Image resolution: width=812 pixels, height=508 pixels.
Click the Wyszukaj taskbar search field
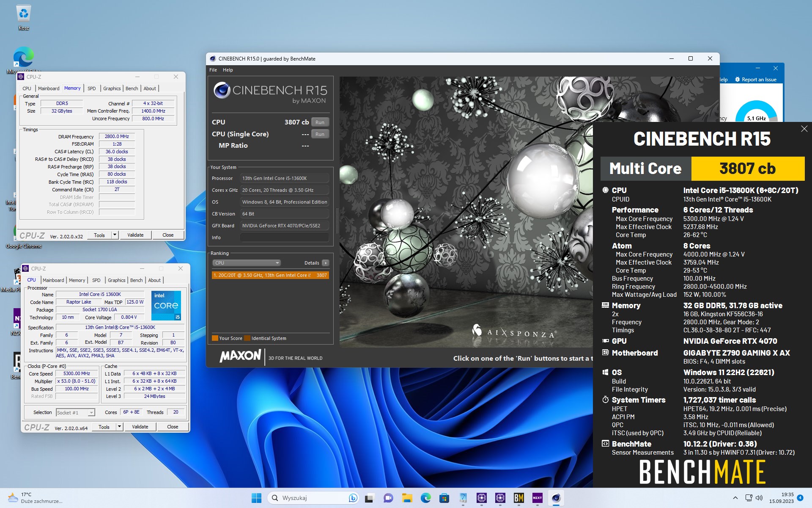pos(313,498)
